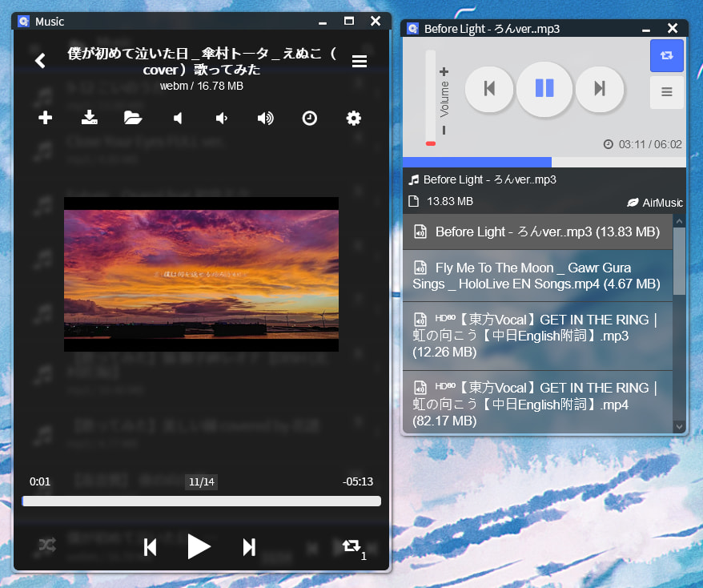The width and height of the screenshot is (703, 588).
Task: Toggle repeat-one mode in Music player
Action: click(x=351, y=546)
